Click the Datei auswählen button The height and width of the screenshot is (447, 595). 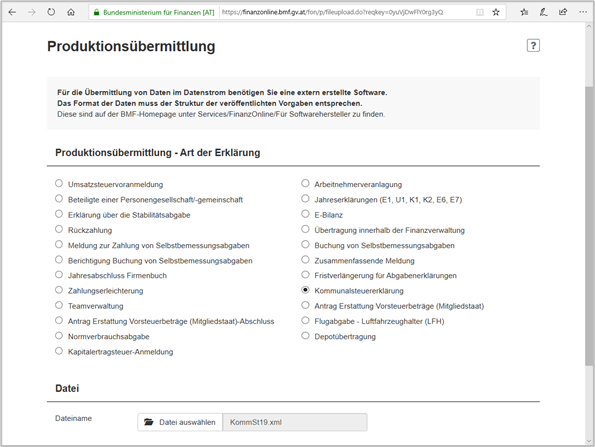coord(180,422)
